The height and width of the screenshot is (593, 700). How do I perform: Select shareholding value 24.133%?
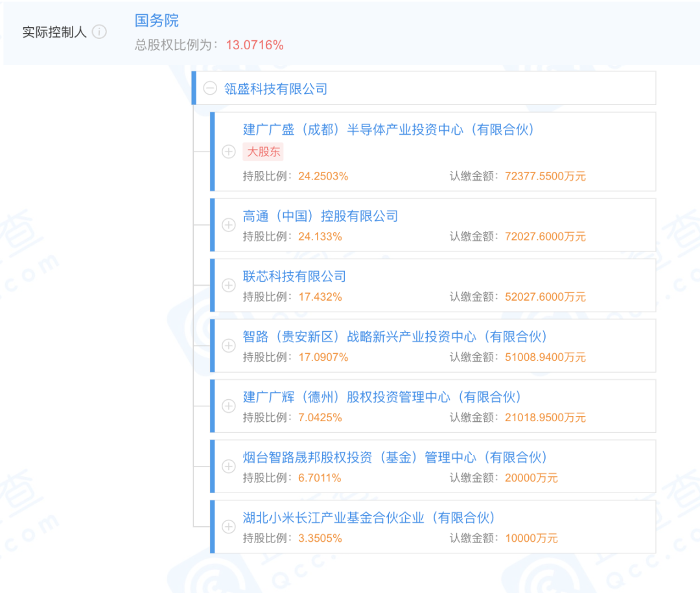click(x=320, y=236)
